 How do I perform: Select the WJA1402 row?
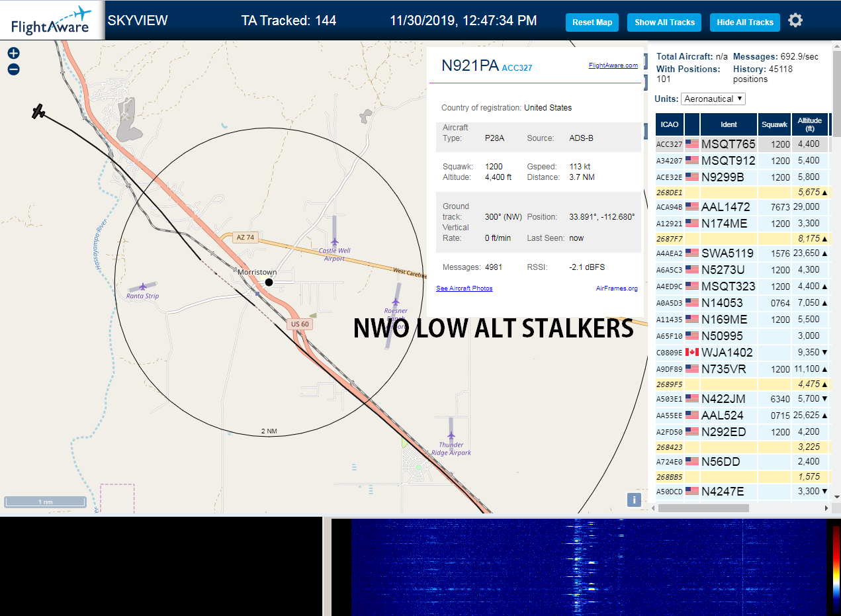click(743, 353)
